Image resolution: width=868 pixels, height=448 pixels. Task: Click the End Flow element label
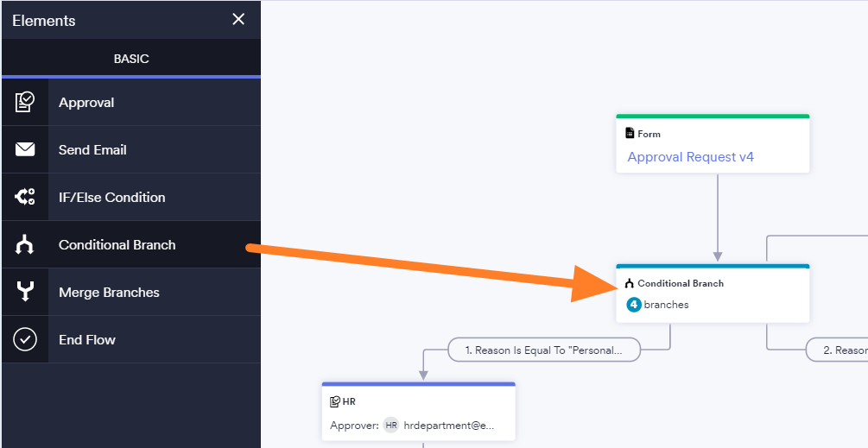tap(86, 340)
